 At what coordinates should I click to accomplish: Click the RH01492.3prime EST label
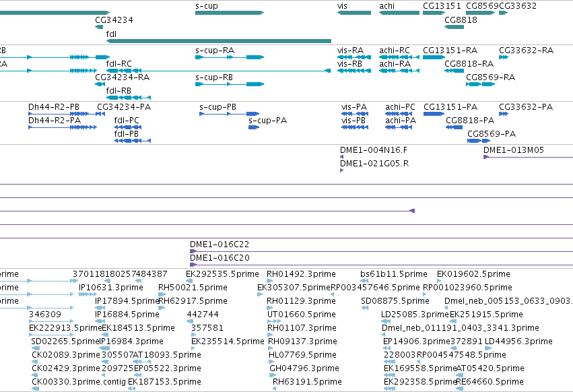(x=301, y=274)
